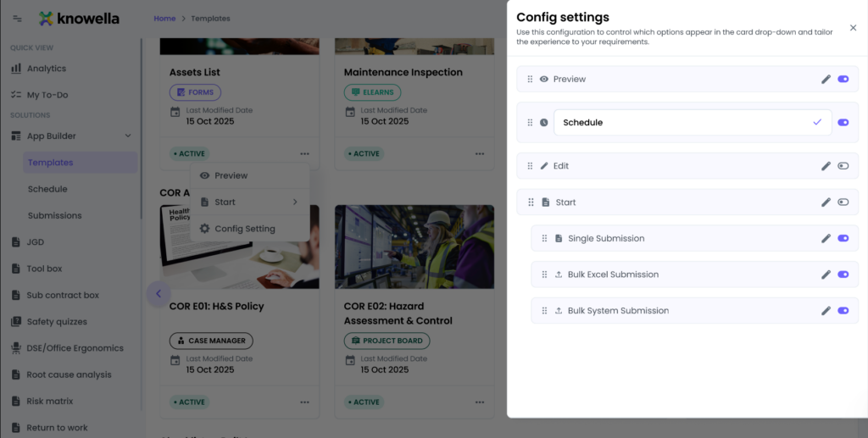Click the carousel previous arrow button
Viewport: 868px width, 438px height.
click(x=158, y=294)
